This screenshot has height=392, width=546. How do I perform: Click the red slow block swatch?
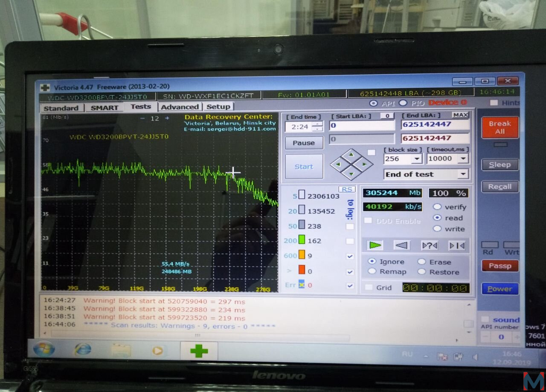(x=302, y=271)
